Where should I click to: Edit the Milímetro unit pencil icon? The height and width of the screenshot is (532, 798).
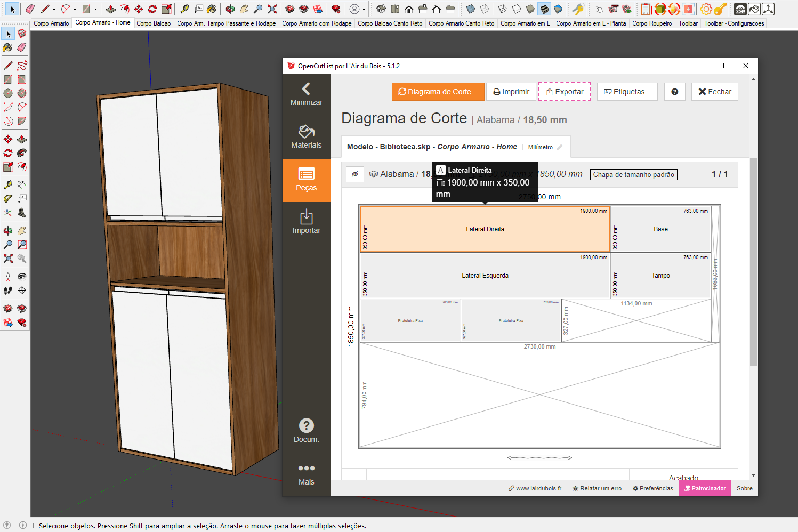tap(560, 147)
